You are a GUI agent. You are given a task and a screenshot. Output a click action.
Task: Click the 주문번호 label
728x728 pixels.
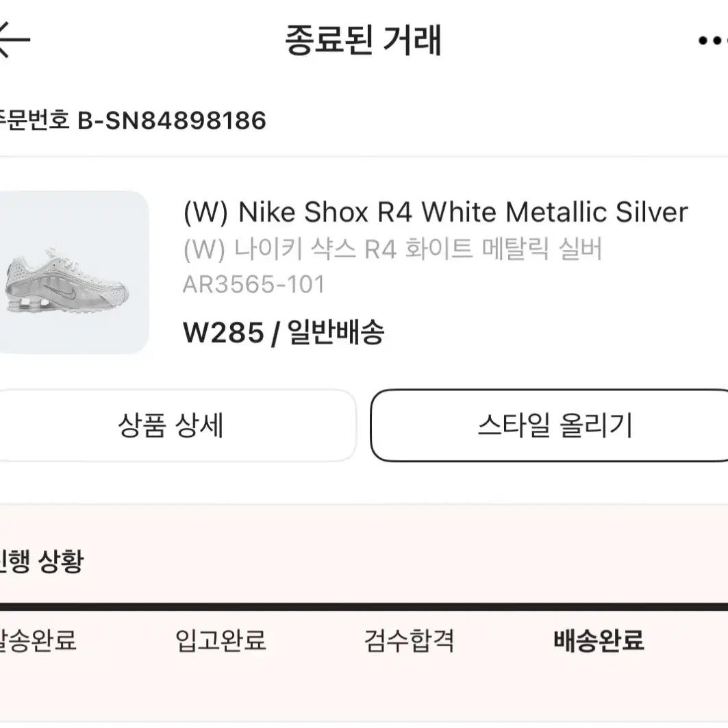(x=34, y=121)
